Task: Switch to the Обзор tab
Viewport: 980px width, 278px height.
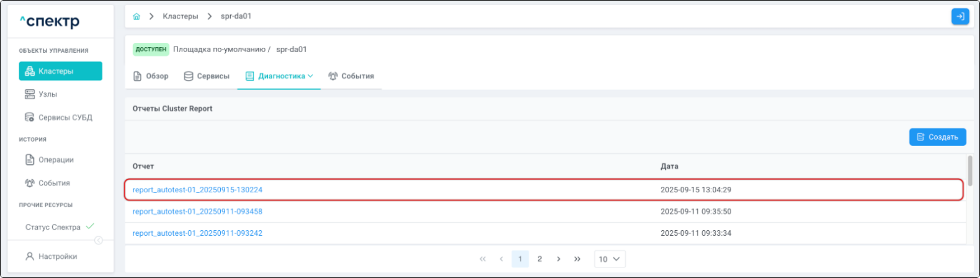Action: pos(151,76)
